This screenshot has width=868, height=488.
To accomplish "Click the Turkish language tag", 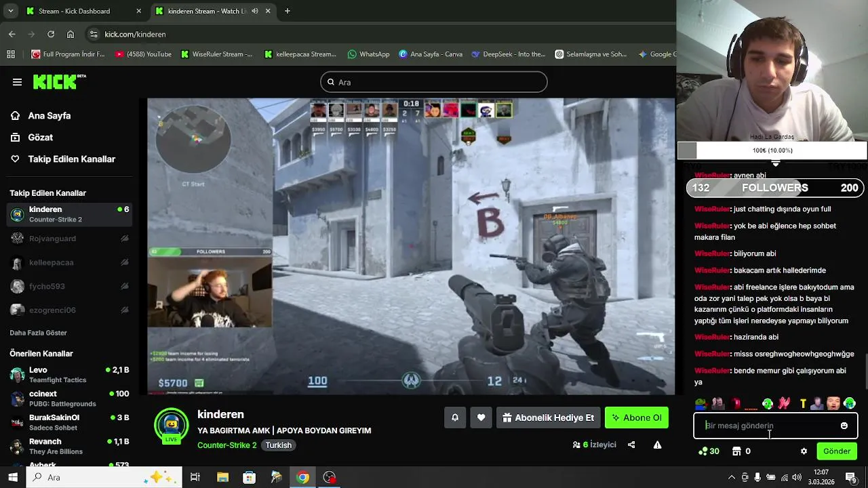I will pos(278,445).
